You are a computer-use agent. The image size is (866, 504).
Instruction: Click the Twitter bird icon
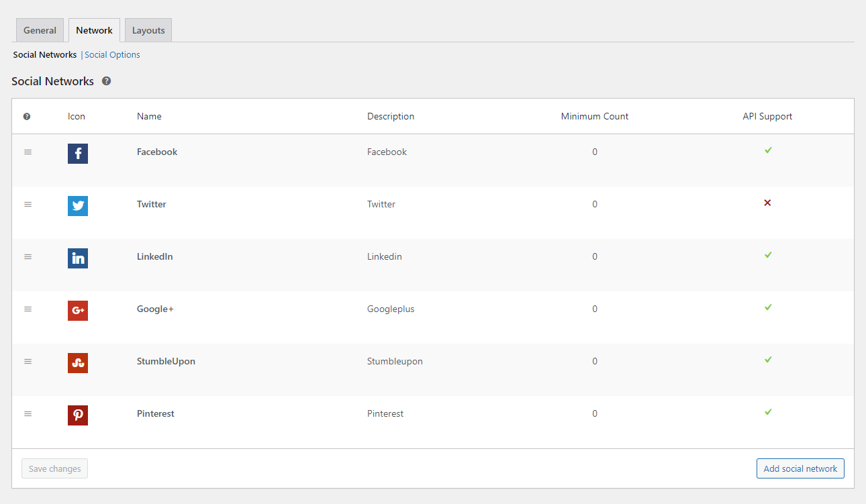point(78,206)
